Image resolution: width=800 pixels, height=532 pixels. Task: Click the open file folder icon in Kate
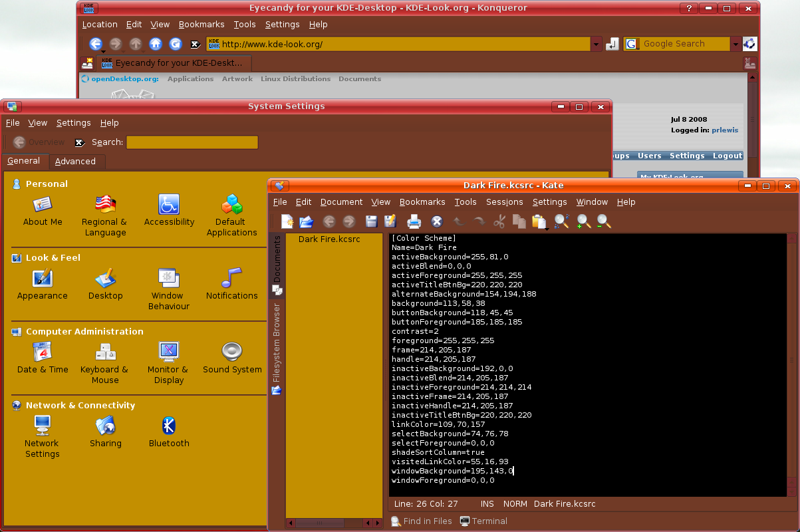(x=306, y=221)
